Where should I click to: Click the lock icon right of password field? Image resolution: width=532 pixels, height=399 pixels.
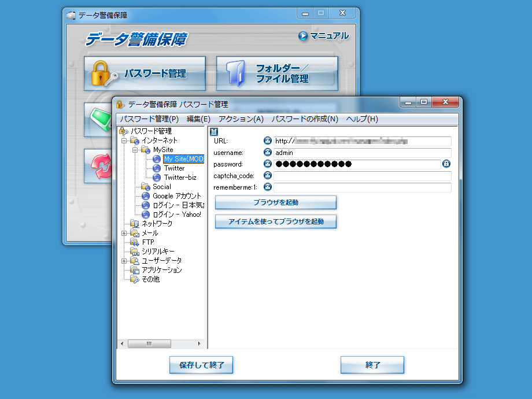[x=446, y=164]
